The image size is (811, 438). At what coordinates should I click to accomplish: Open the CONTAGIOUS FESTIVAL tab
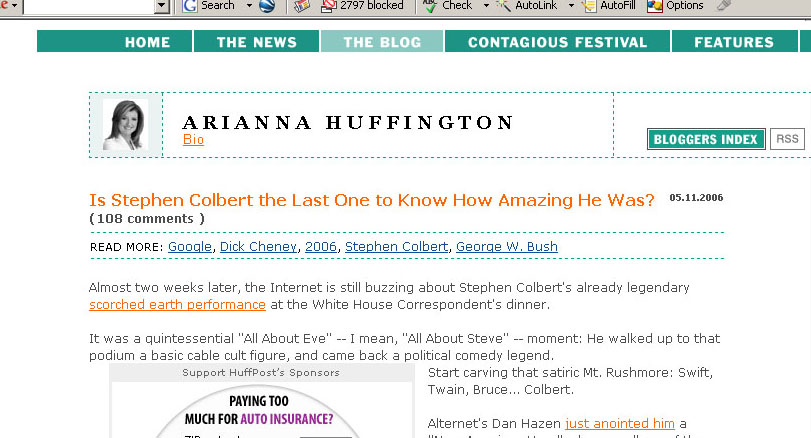[558, 41]
